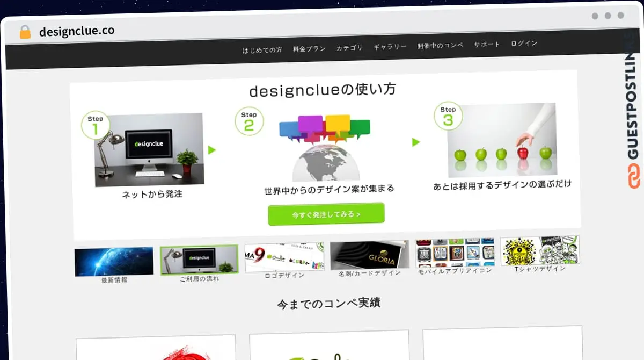Click the green 今すぐ発注してみる button
The height and width of the screenshot is (360, 644).
326,213
